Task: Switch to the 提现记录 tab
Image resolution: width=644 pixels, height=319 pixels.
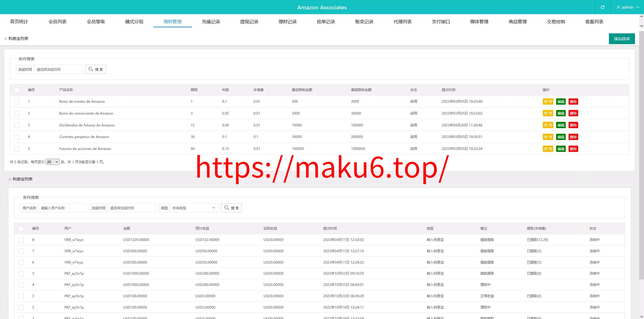Action: pyautogui.click(x=249, y=21)
